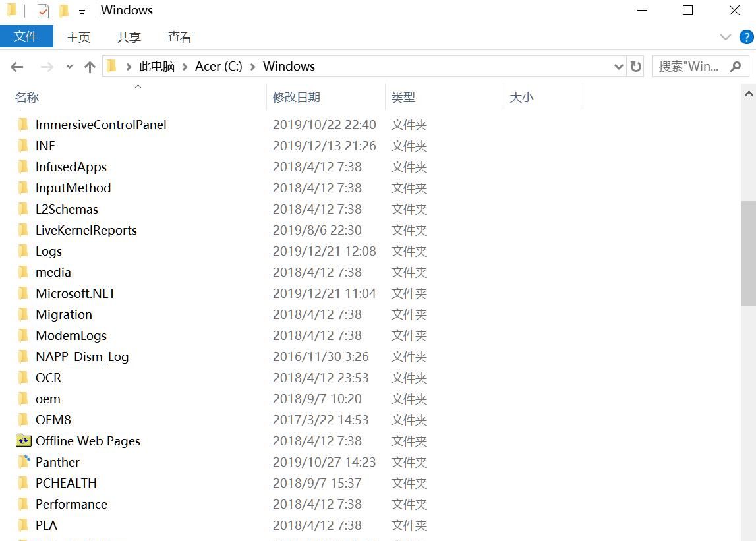Screen dimensions: 756x541
Task: Select the Migration folder icon
Action: 22,314
